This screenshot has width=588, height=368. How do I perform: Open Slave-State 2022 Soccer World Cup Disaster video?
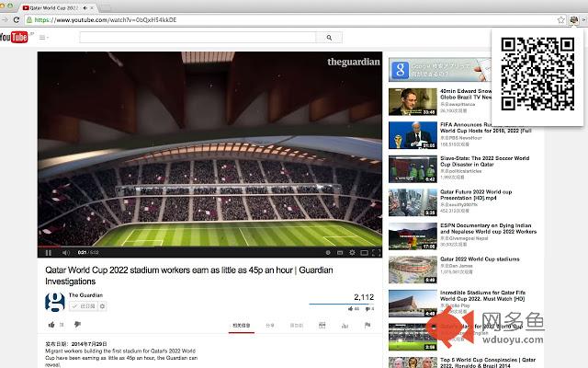pyautogui.click(x=484, y=161)
